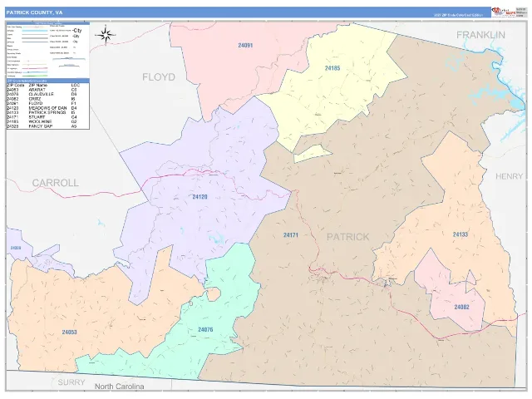Click the 24076 ZIP label on the green map area
Screen dimensions: 532x399
pos(205,329)
